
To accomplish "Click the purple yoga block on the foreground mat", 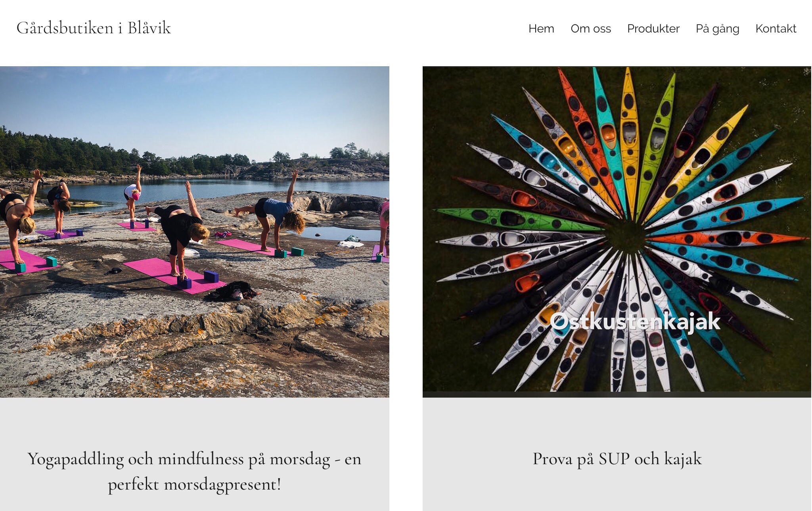I will 211,276.
